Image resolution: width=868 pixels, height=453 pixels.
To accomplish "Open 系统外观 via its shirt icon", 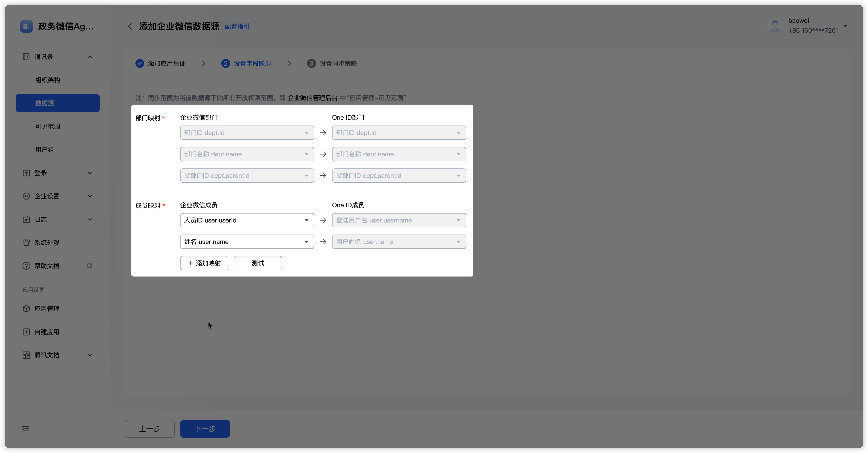I will click(x=26, y=243).
